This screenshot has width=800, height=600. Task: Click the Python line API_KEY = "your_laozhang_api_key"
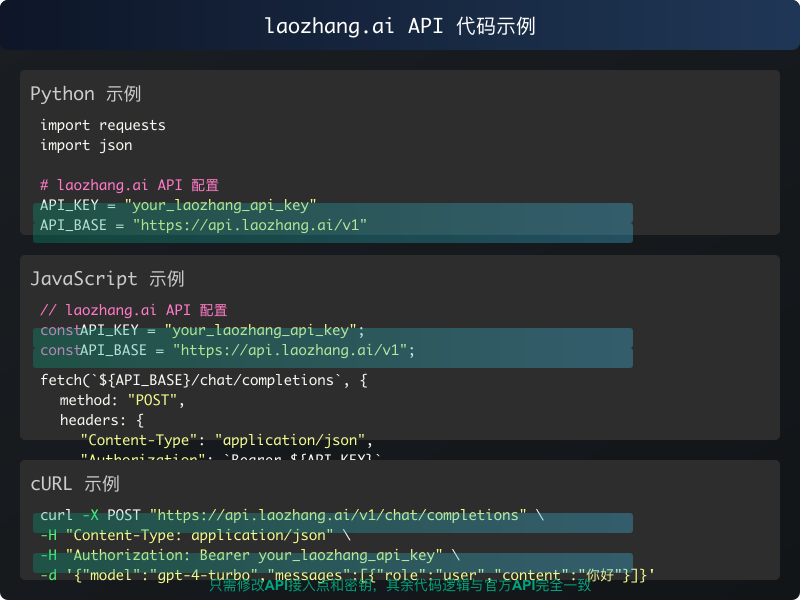pos(179,206)
